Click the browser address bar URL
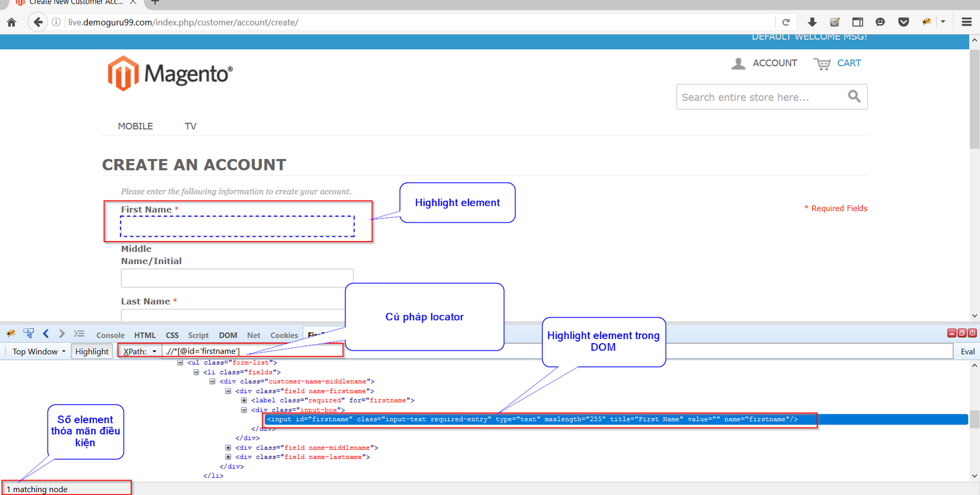 [x=183, y=23]
